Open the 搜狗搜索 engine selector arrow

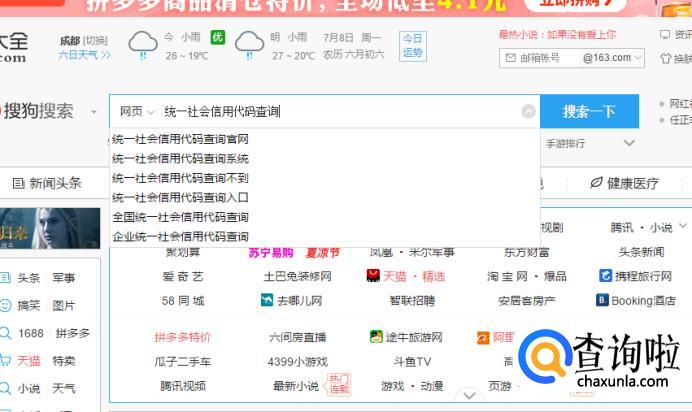[x=94, y=112]
